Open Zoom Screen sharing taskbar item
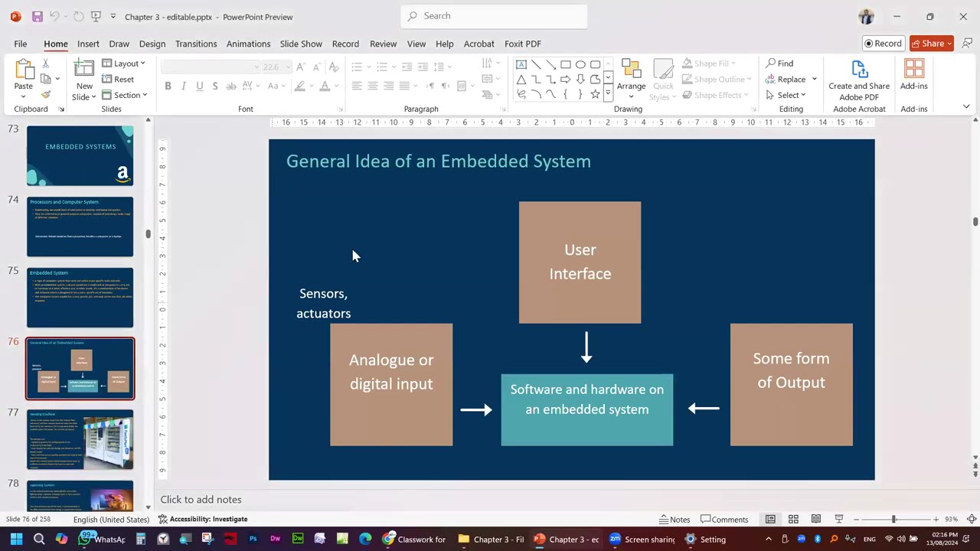The width and height of the screenshot is (980, 551). click(642, 539)
